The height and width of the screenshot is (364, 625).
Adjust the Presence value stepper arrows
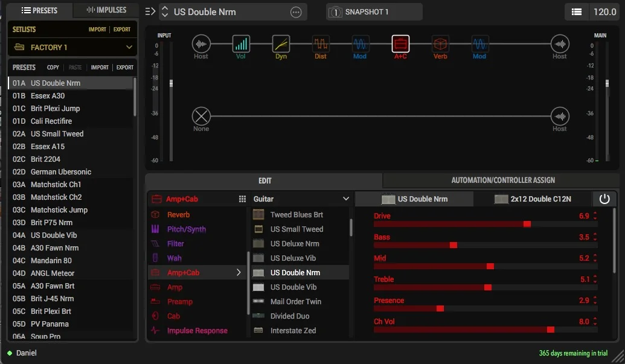595,300
